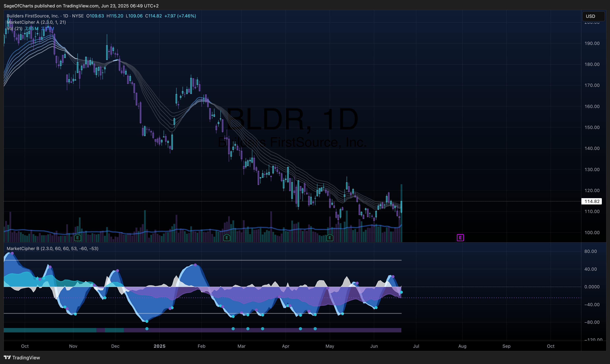
Task: Click the 100.00 price axis label
Action: tap(592, 232)
